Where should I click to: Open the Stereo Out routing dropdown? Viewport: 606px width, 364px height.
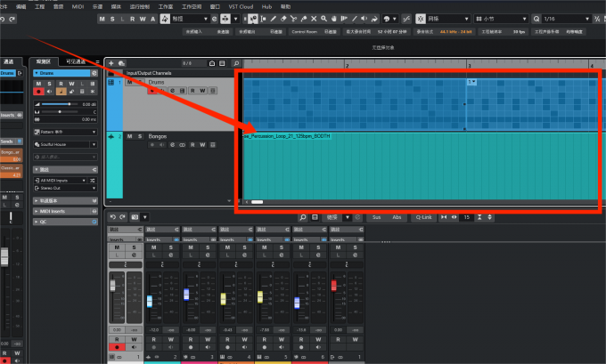[x=65, y=188]
